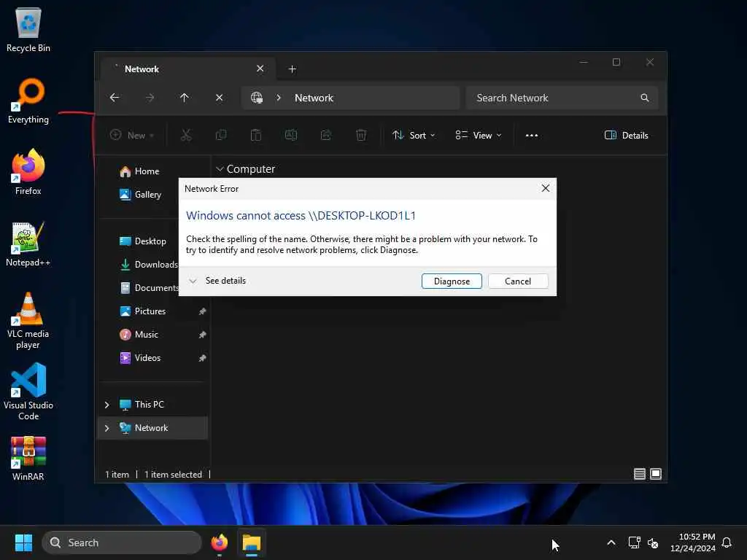Click the pin icon next to Music

point(203,335)
